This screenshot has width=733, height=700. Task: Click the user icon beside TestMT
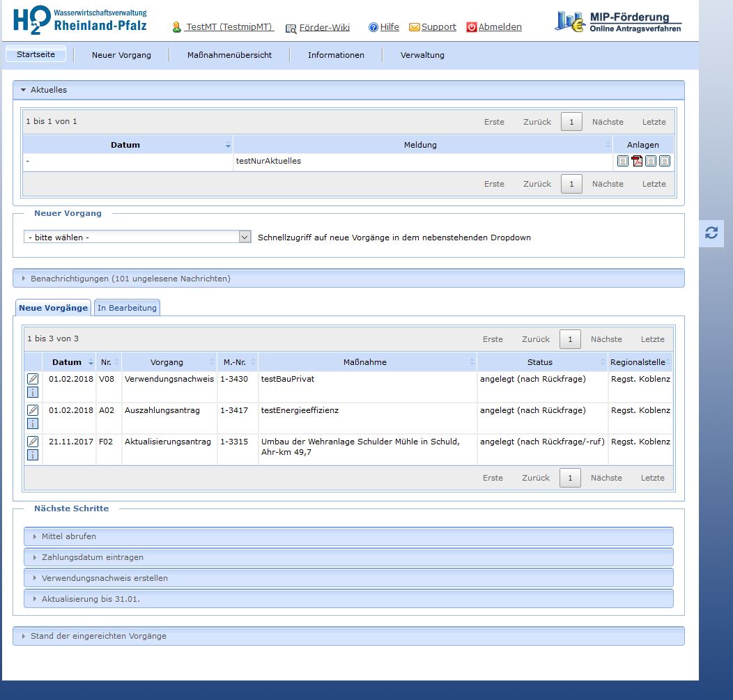pyautogui.click(x=177, y=28)
